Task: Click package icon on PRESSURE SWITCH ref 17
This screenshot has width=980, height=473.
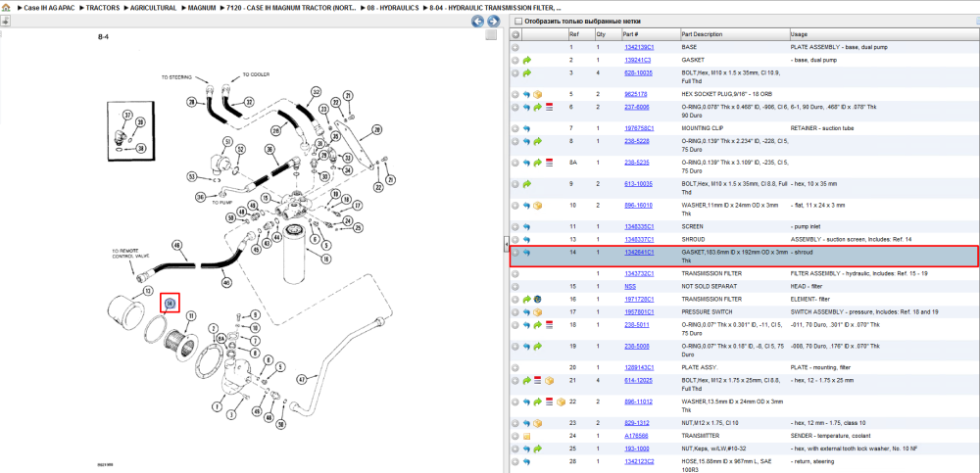Action: click(537, 311)
